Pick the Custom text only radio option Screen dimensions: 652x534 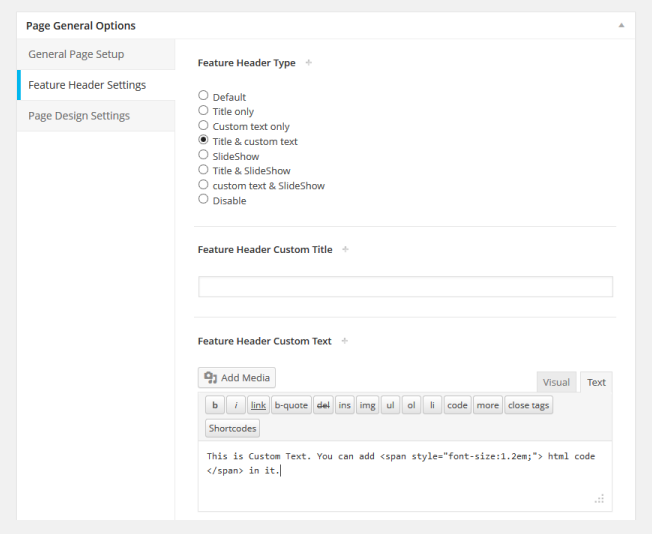(x=203, y=125)
